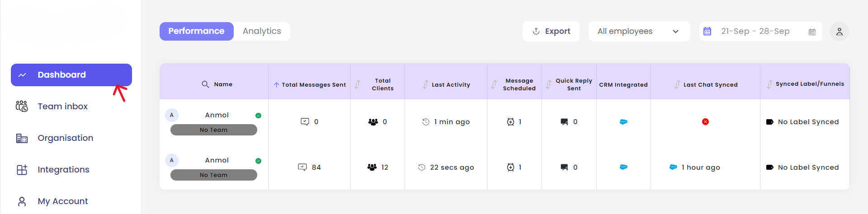Click the Export button

point(551,32)
